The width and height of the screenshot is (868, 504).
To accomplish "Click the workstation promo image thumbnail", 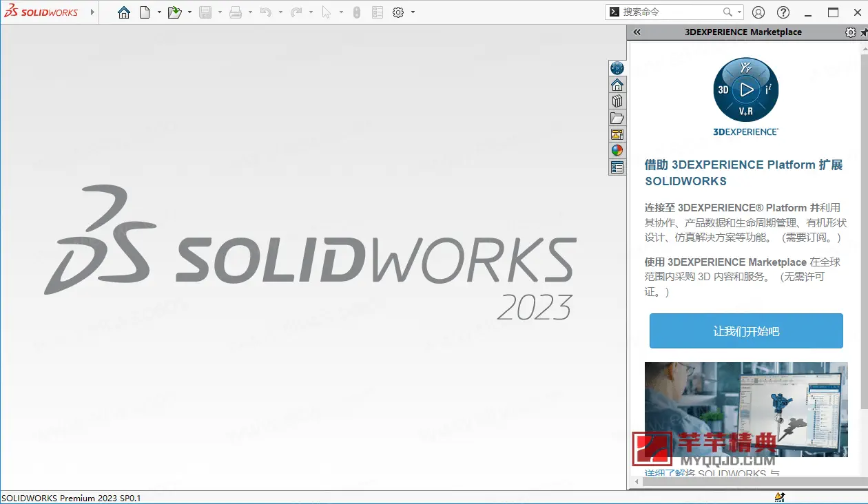I will (746, 409).
